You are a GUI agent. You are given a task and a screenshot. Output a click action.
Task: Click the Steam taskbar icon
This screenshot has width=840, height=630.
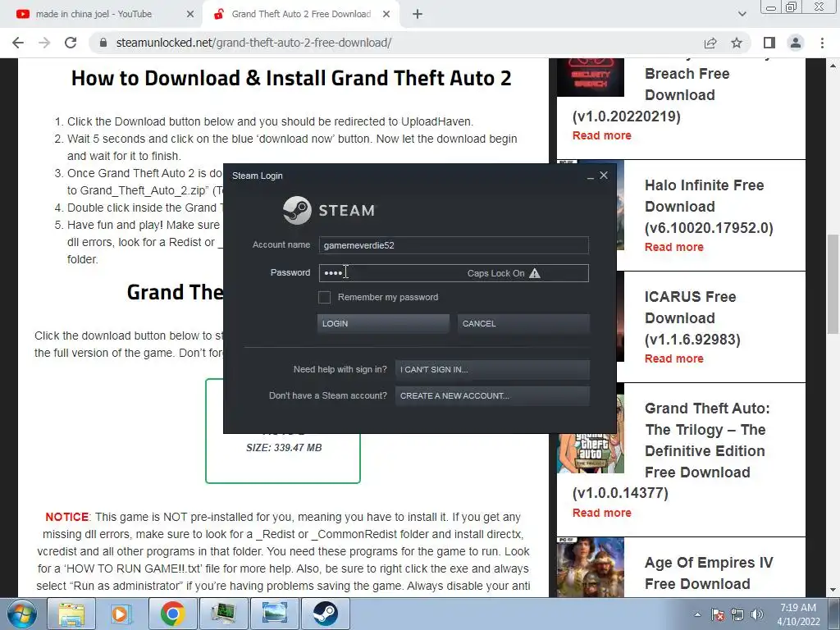click(x=325, y=614)
